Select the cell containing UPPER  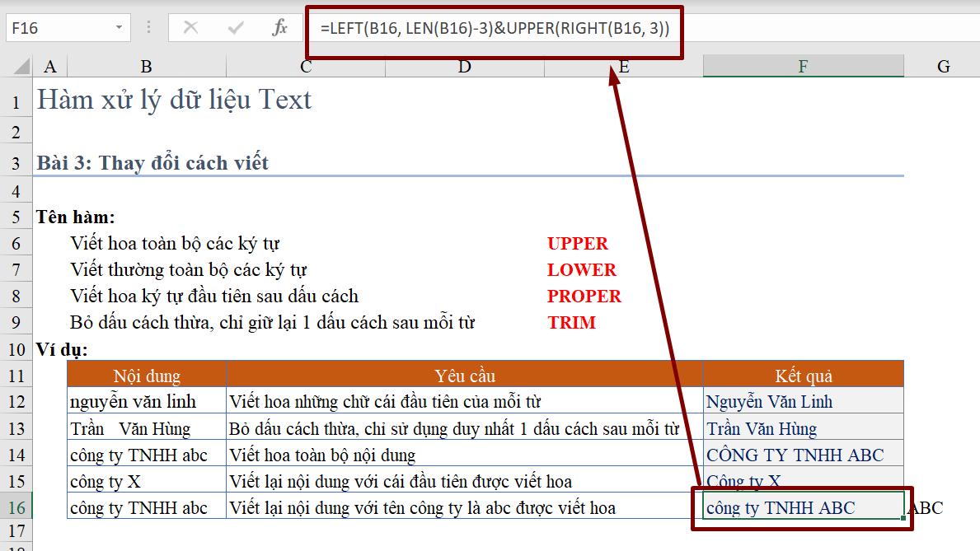pos(577,243)
